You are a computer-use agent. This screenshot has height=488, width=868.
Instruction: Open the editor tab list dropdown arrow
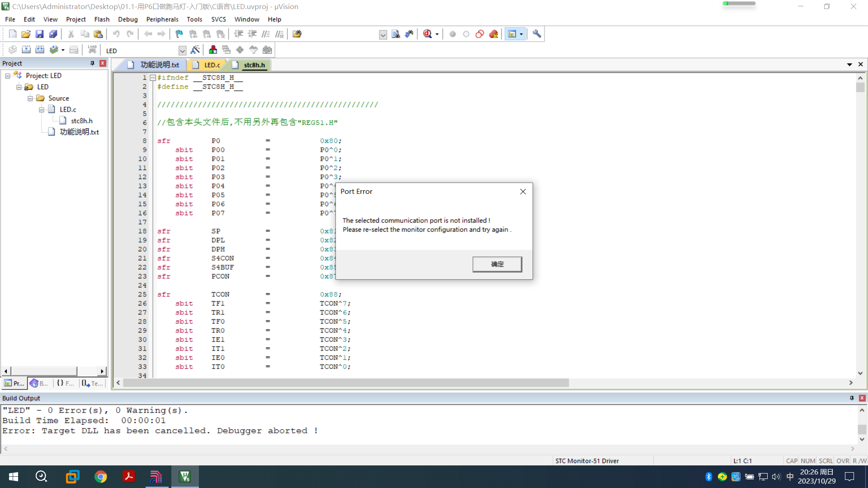849,65
